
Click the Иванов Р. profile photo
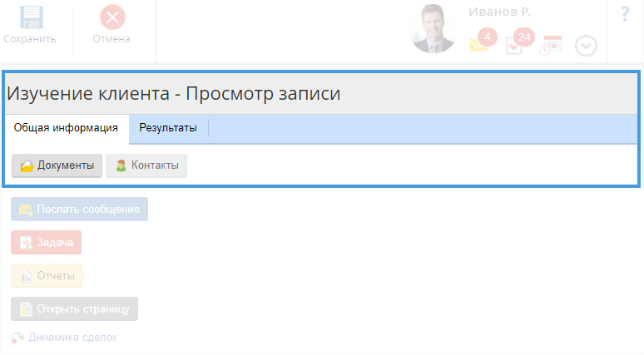click(433, 29)
